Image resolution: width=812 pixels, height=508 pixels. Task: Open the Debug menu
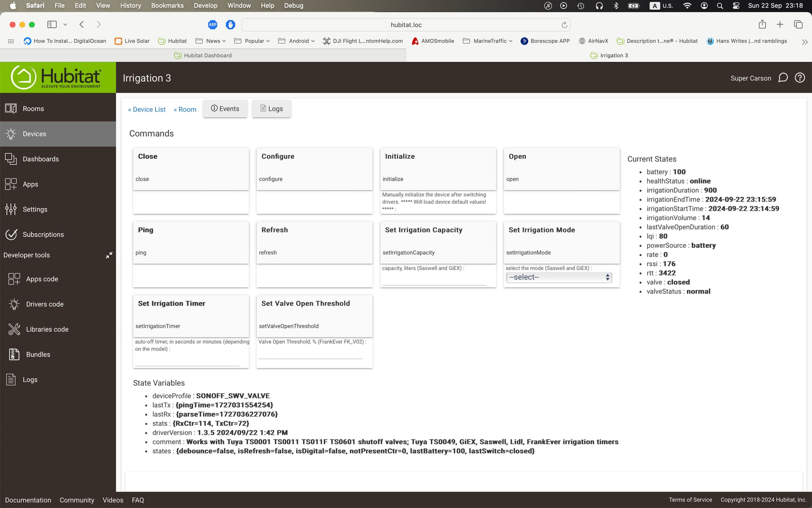(x=294, y=6)
